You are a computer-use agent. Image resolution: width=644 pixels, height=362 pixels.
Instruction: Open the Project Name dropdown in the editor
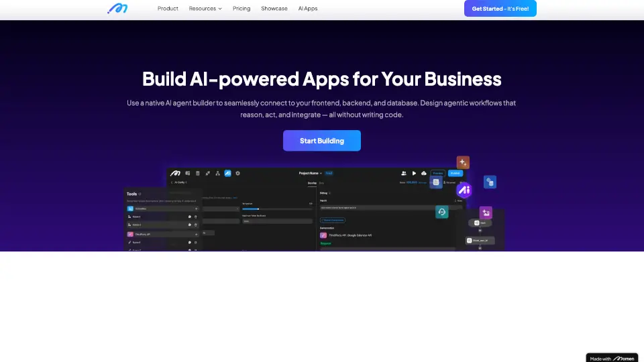[x=311, y=173]
